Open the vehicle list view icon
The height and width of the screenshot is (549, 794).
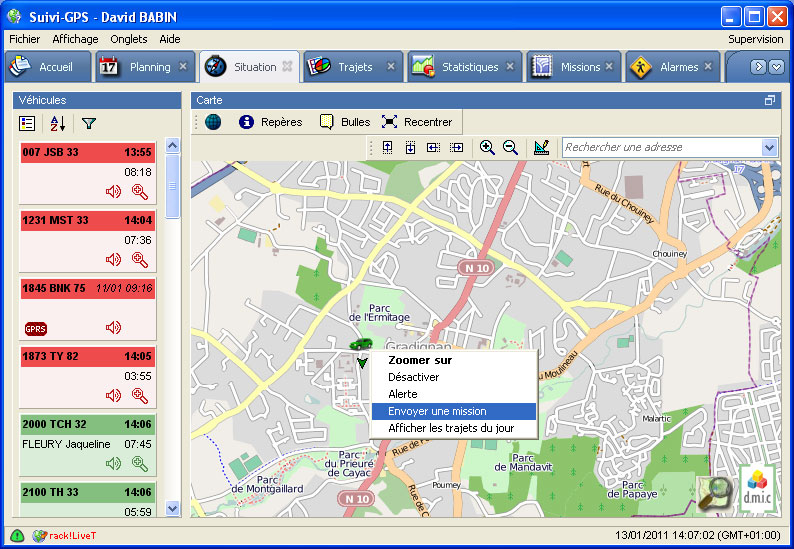click(x=27, y=123)
